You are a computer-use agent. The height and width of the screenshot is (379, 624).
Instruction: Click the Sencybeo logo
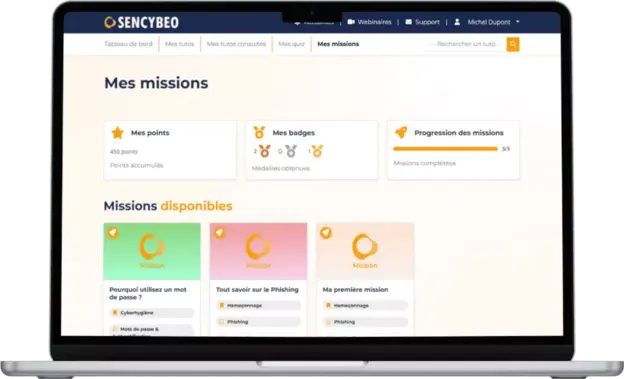point(141,23)
